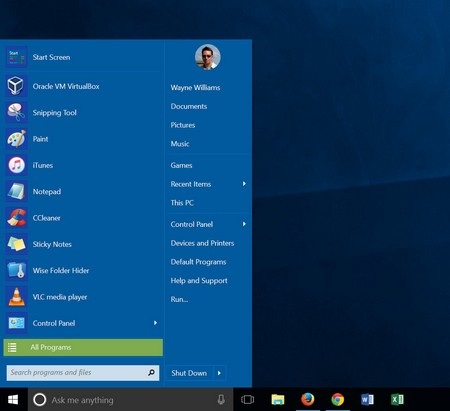Select the Snipping Tool label
The image size is (450, 411).
tap(55, 113)
